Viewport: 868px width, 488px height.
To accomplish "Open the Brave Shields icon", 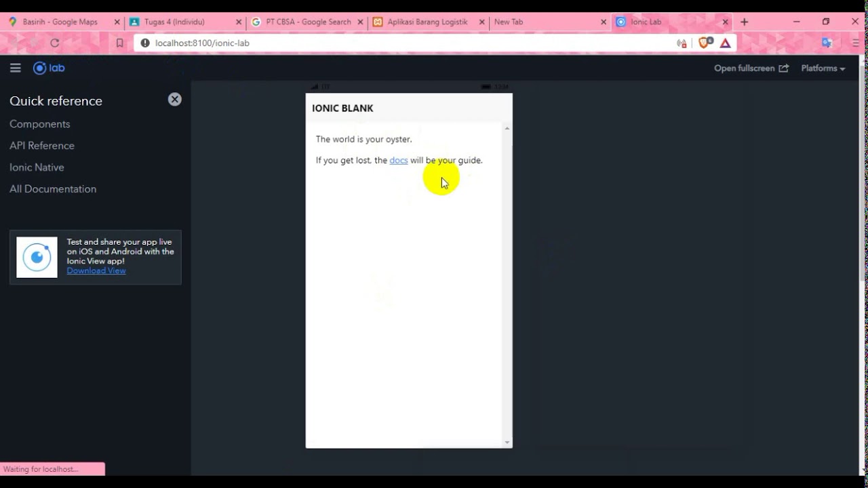I will point(705,43).
